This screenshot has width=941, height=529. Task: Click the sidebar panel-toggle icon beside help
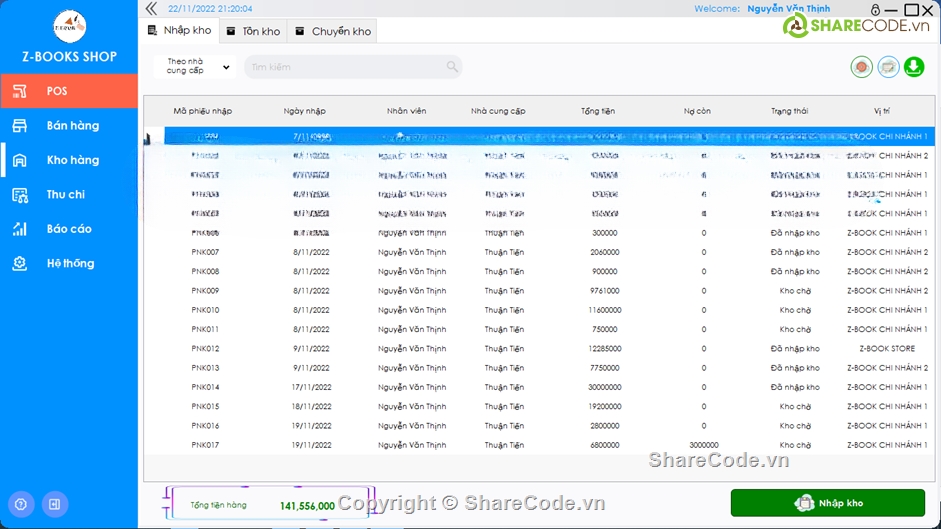(x=55, y=504)
